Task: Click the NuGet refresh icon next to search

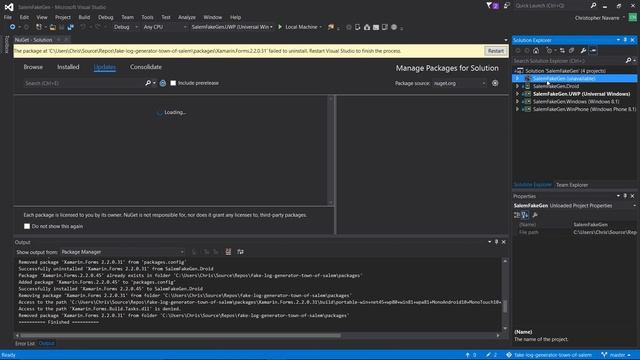Action: pos(163,83)
